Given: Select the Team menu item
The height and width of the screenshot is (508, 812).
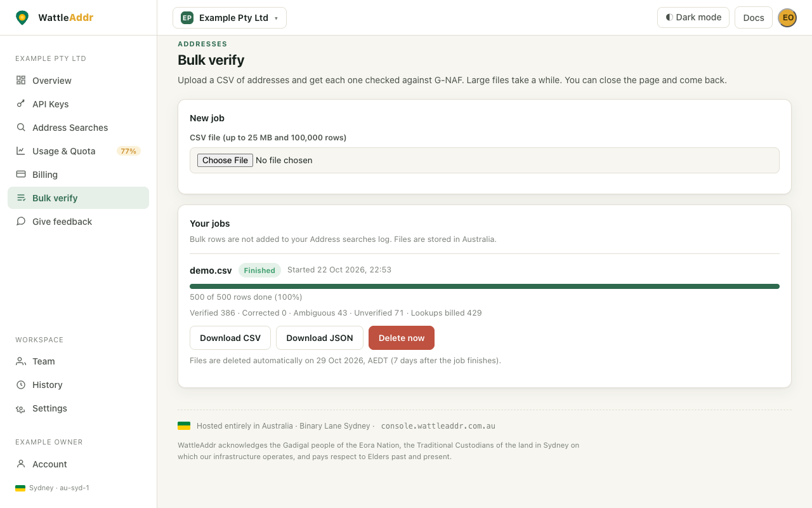Looking at the screenshot, I should coord(78,361).
